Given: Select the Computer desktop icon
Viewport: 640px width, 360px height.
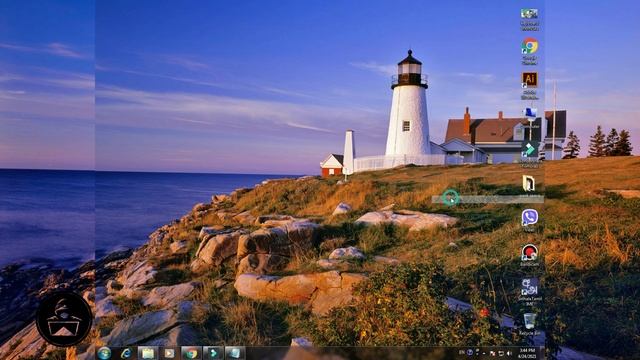Looking at the screenshot, I should pyautogui.click(x=529, y=118).
